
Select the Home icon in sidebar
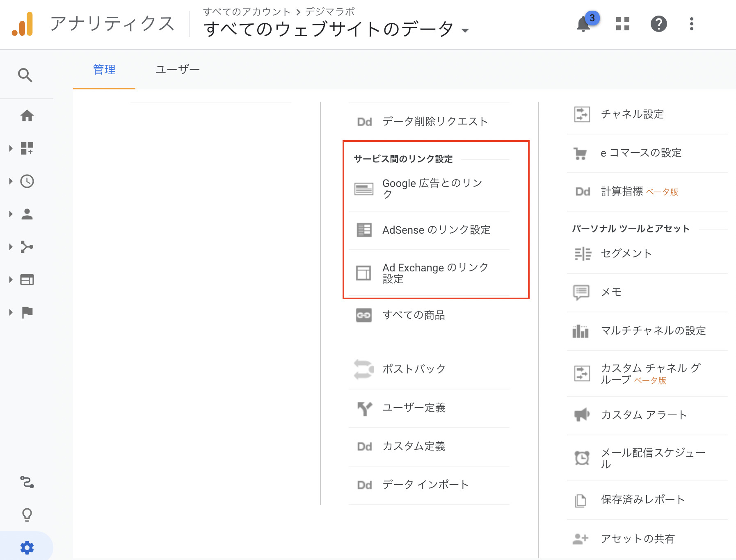click(27, 116)
